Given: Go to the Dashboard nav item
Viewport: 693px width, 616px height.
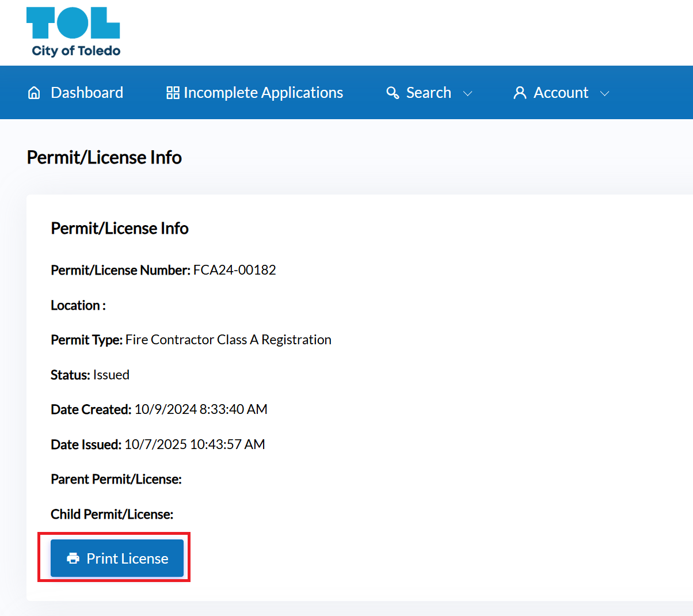Looking at the screenshot, I should 87,93.
